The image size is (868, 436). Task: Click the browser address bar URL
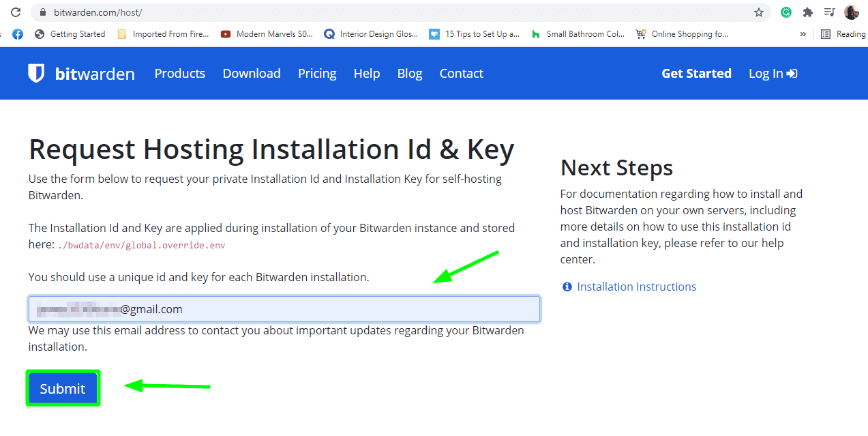(98, 12)
